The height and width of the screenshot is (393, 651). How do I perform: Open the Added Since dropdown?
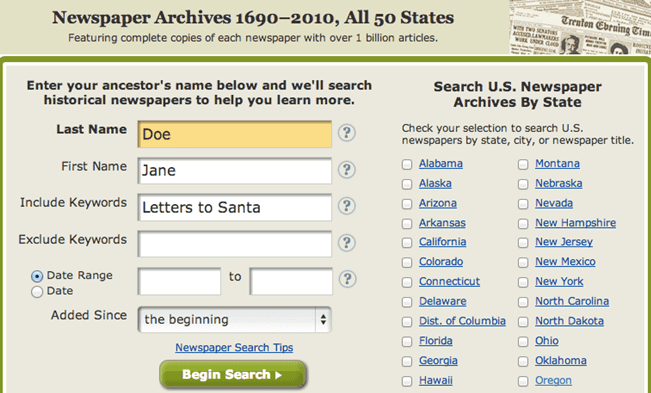coord(235,320)
